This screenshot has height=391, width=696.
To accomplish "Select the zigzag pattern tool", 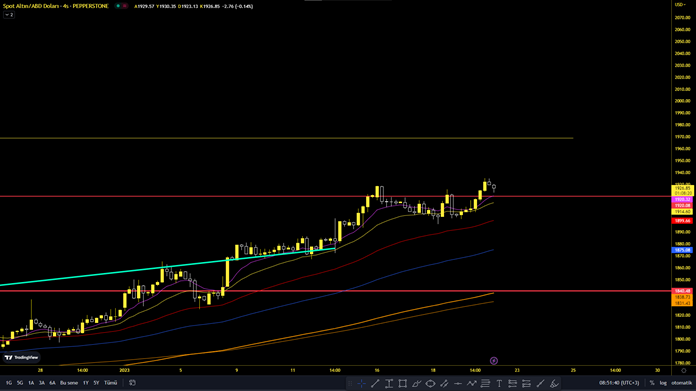I will point(471,383).
